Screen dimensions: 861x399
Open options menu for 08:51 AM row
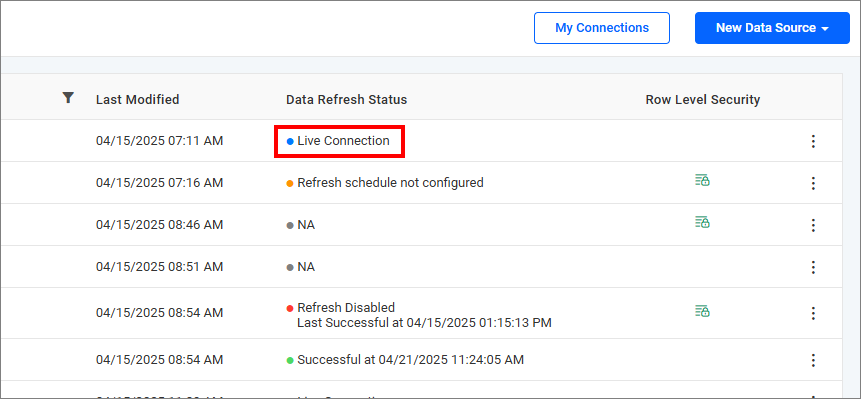813,267
